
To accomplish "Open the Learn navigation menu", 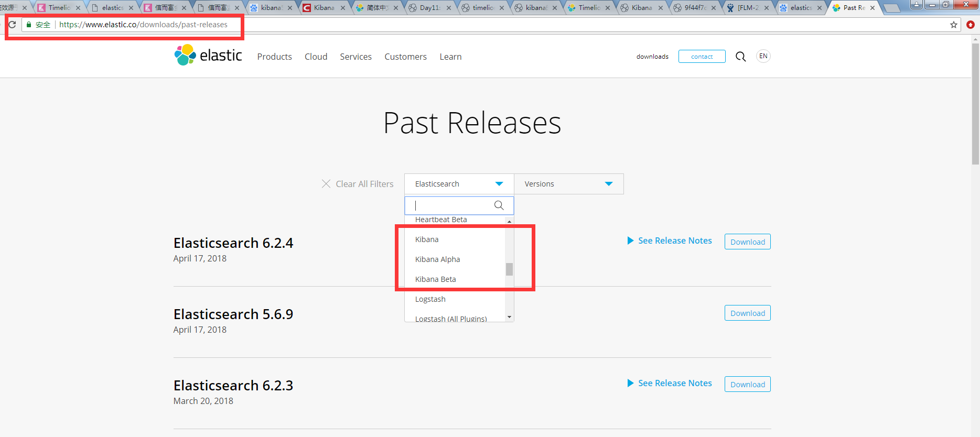I will click(x=451, y=57).
